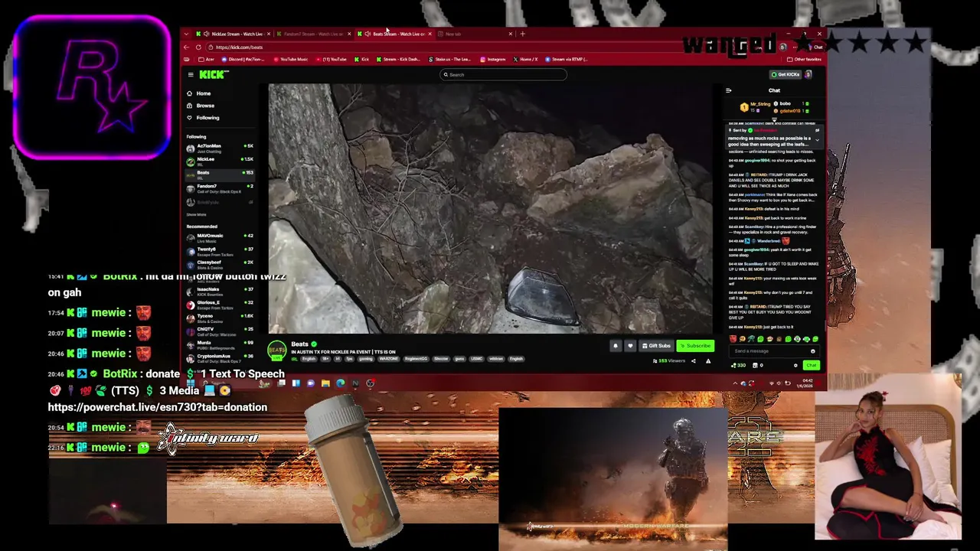Image resolution: width=980 pixels, height=551 pixels.
Task: Switch to NickLee Stream browser tab
Action: pos(234,34)
